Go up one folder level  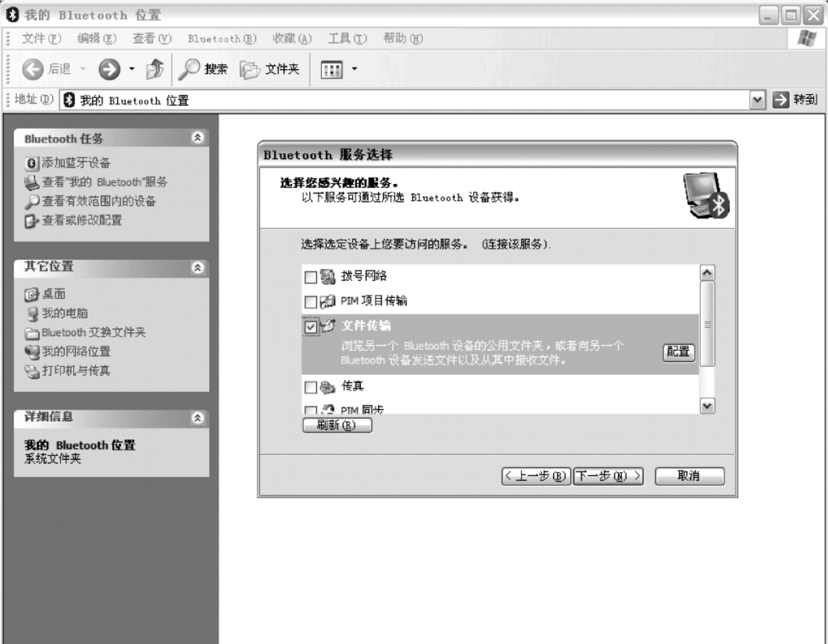click(x=155, y=69)
